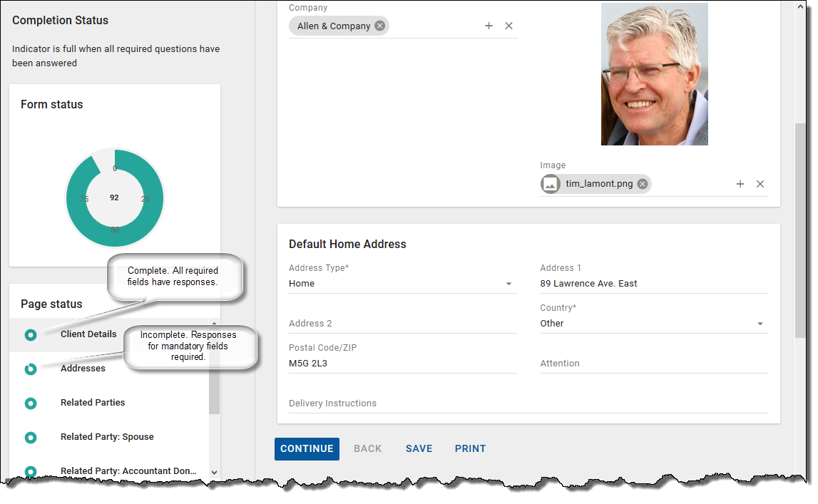This screenshot has height=504, width=818.
Task: Click the complete status circle beside Client Details
Action: 30,334
